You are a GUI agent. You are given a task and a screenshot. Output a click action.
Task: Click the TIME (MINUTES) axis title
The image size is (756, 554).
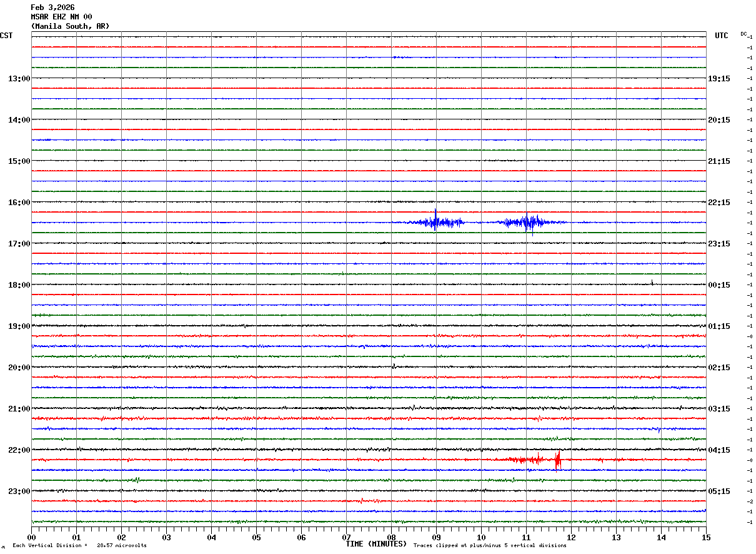tap(376, 544)
